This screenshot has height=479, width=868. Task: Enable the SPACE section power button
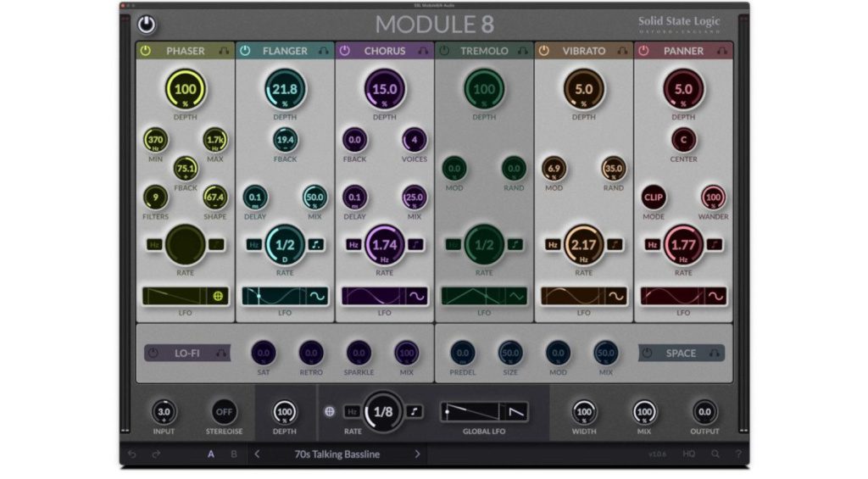pyautogui.click(x=647, y=353)
